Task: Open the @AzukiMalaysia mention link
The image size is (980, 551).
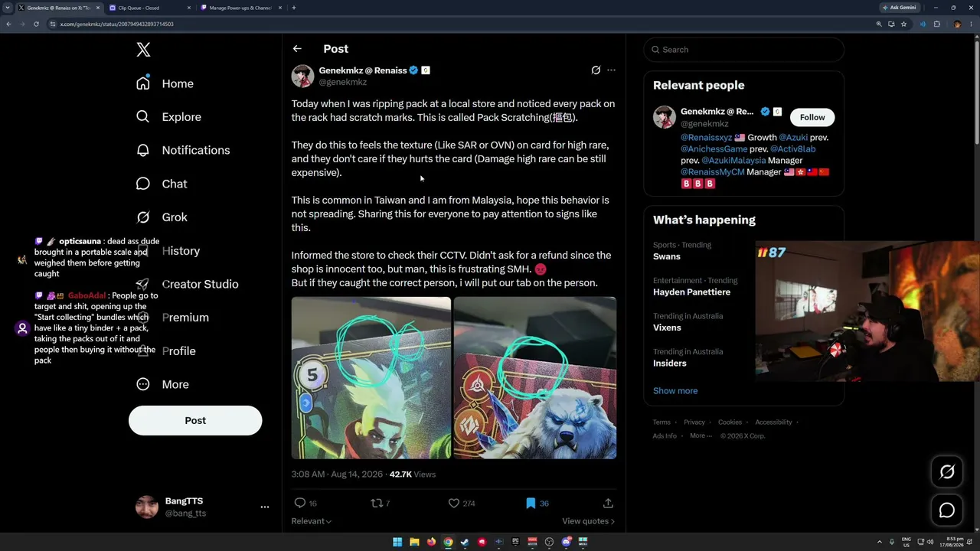Action: 734,161
